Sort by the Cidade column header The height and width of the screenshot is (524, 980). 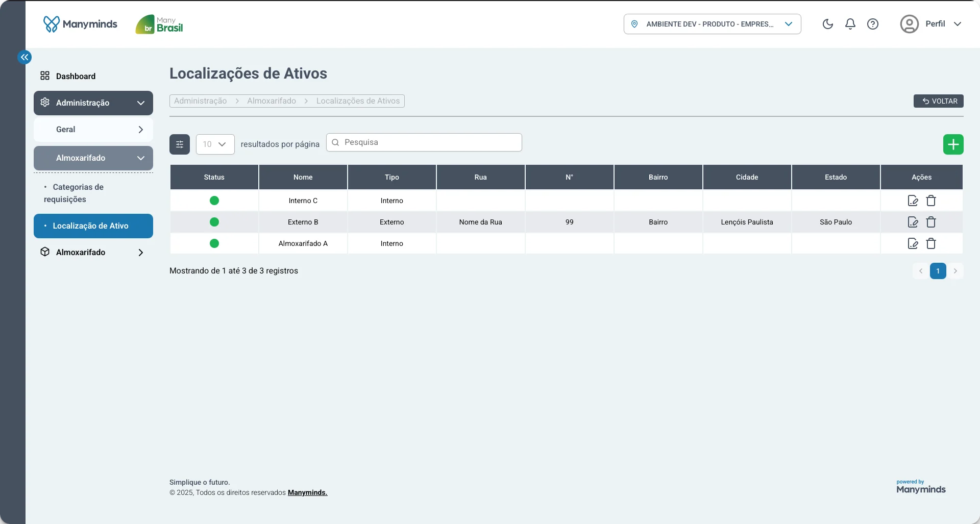pyautogui.click(x=747, y=177)
